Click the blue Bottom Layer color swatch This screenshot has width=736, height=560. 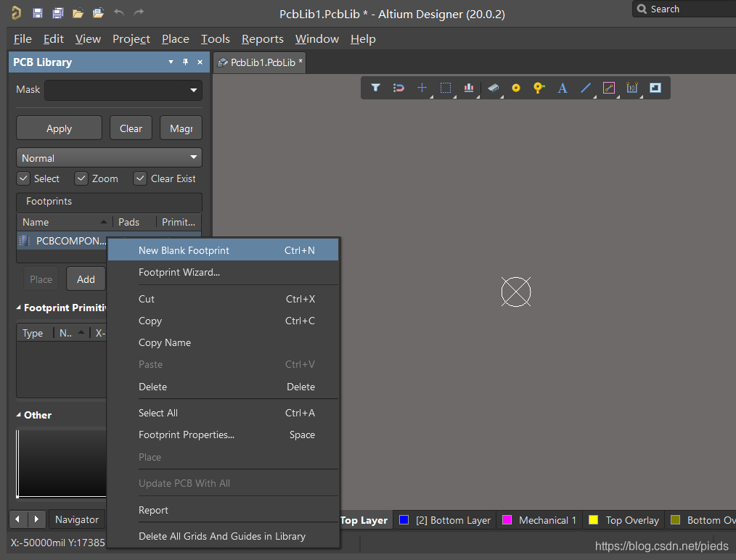(404, 520)
